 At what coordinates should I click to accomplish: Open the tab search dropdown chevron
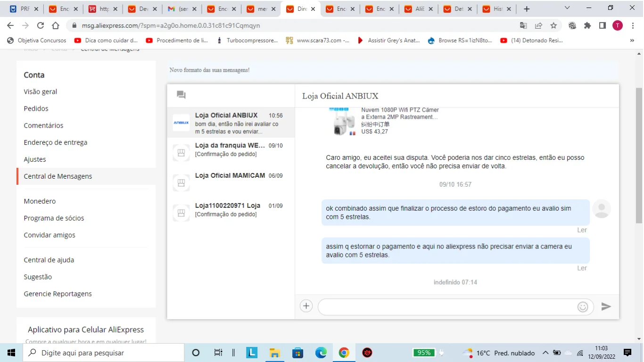pos(567,8)
